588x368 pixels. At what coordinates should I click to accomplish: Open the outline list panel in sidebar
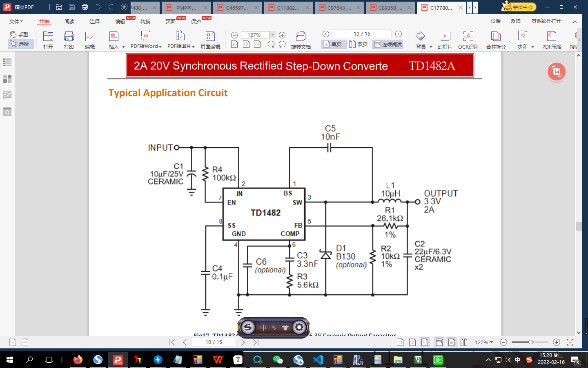pyautogui.click(x=7, y=63)
